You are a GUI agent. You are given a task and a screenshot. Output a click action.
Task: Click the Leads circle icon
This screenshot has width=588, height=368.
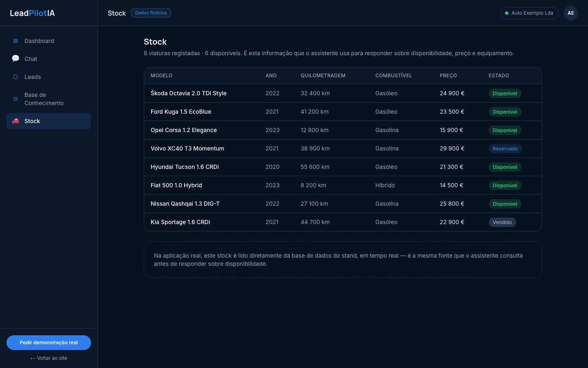coord(16,77)
